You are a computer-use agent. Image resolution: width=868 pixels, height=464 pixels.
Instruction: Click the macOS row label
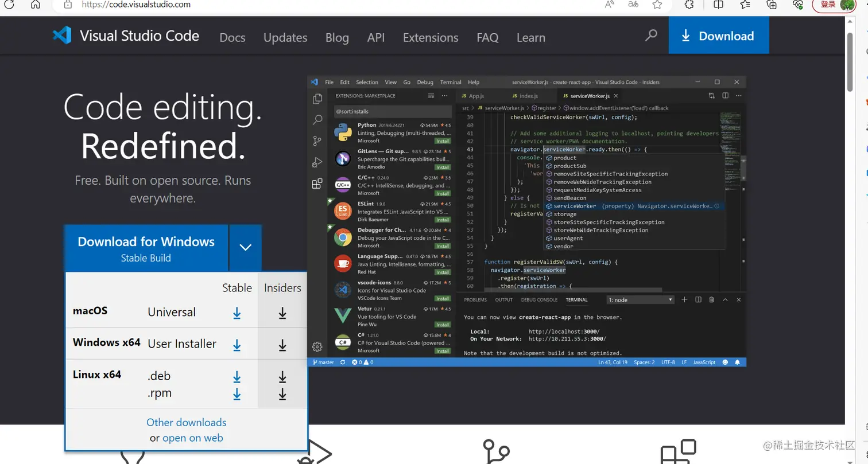(x=90, y=311)
